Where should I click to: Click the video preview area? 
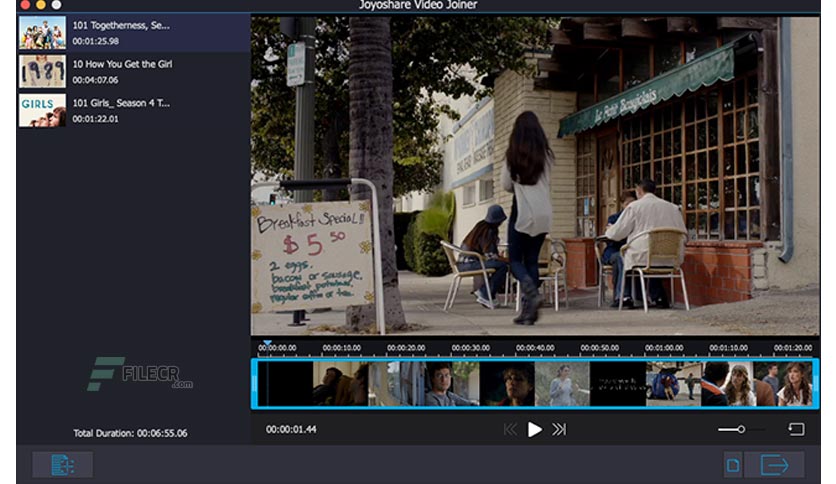(535, 176)
